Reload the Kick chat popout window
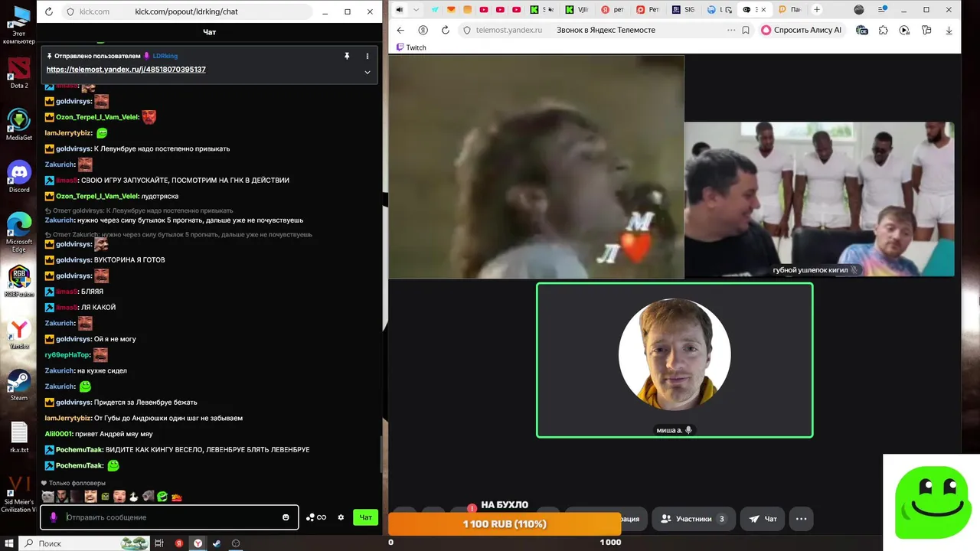The width and height of the screenshot is (980, 551). 49,11
